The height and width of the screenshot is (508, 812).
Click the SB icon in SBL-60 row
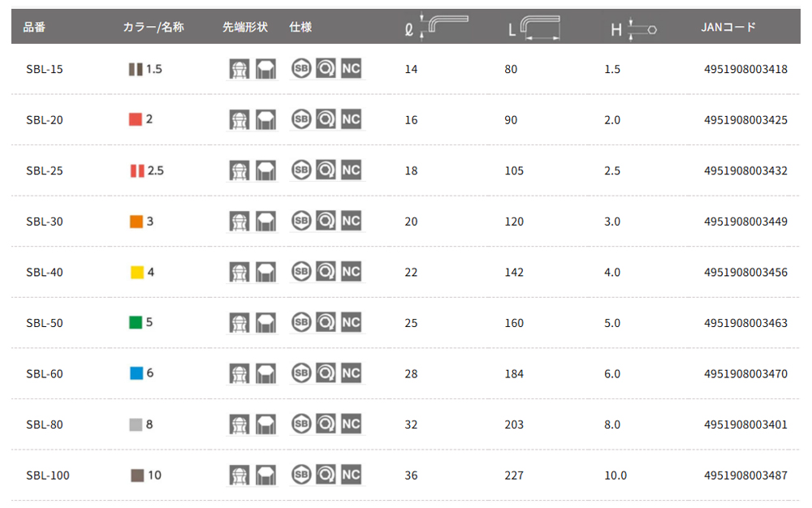point(301,373)
